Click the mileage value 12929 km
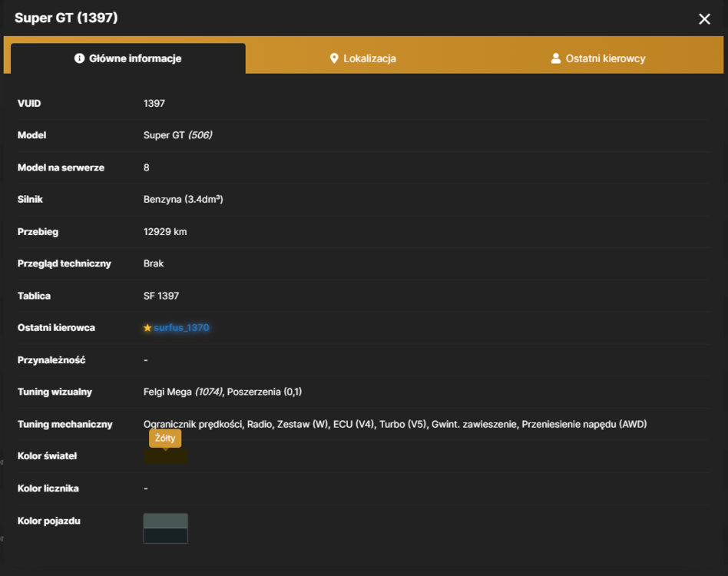 click(165, 232)
